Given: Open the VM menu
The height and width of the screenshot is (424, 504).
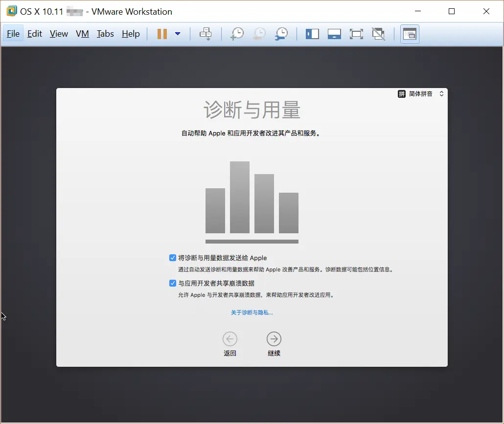Looking at the screenshot, I should coord(82,34).
